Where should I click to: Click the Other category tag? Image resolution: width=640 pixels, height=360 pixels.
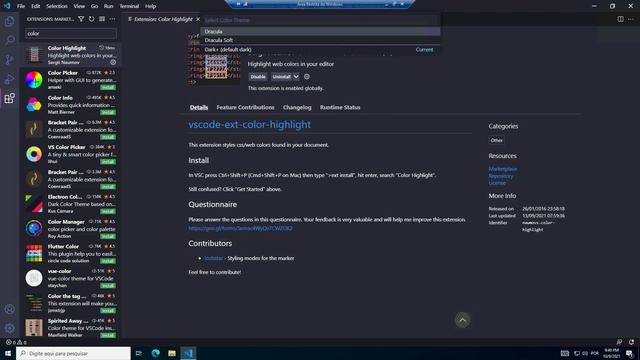pyautogui.click(x=496, y=140)
